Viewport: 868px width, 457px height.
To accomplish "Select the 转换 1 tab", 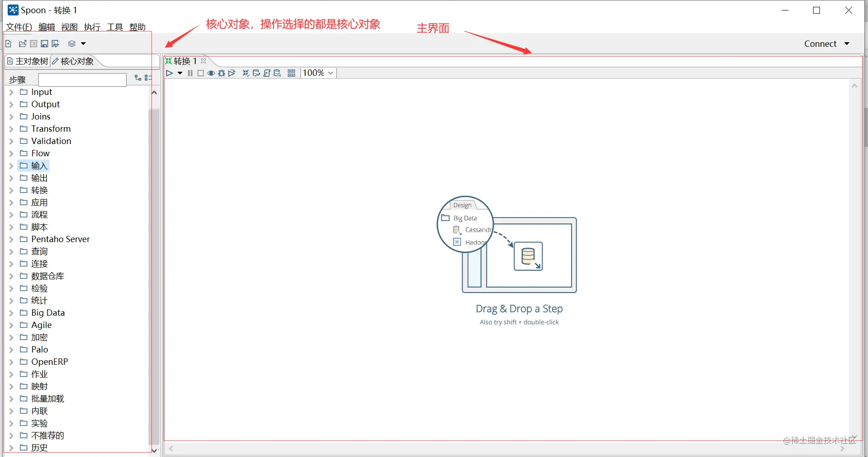I will click(185, 61).
